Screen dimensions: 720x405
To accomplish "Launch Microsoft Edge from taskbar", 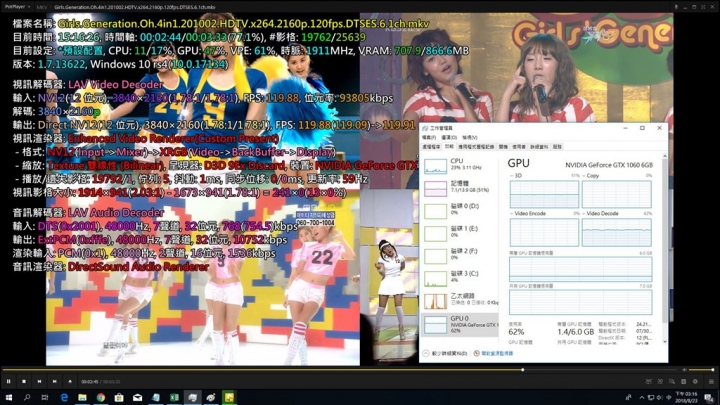I will click(x=64, y=397).
